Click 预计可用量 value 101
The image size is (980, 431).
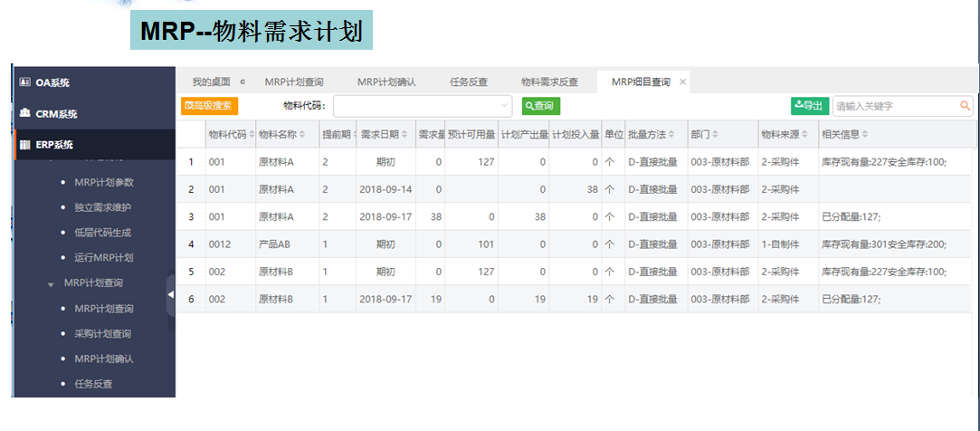486,244
